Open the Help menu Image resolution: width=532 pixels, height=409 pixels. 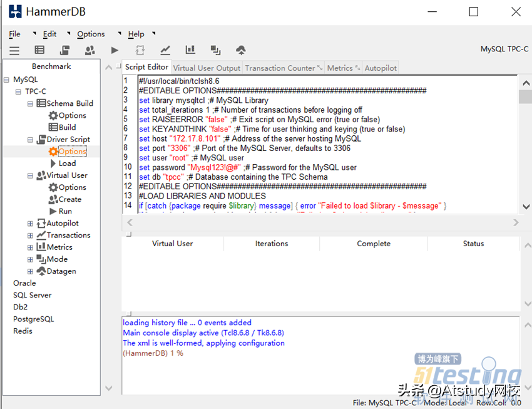(136, 34)
